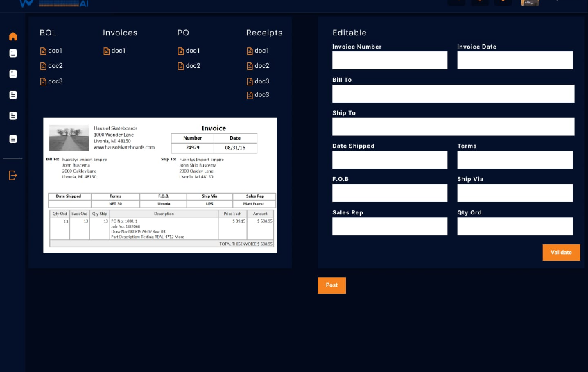The height and width of the screenshot is (372, 588).
Task: Focus the Sales Rep input
Action: pos(390,226)
